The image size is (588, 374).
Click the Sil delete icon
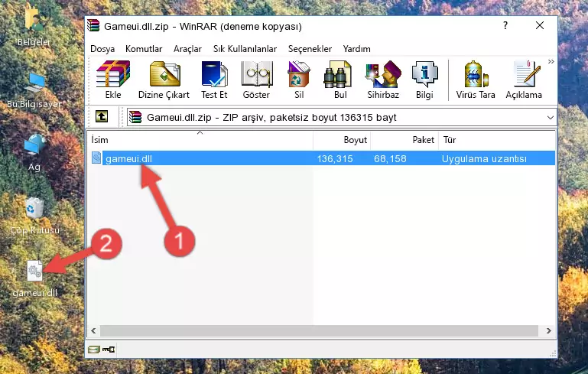point(299,80)
